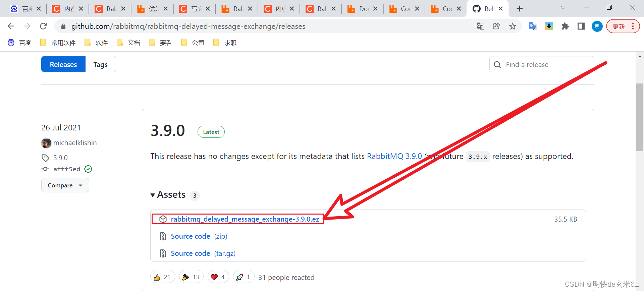Click the commit icon beside afff5ed
Viewport: 644px width, 291px height.
tap(45, 169)
